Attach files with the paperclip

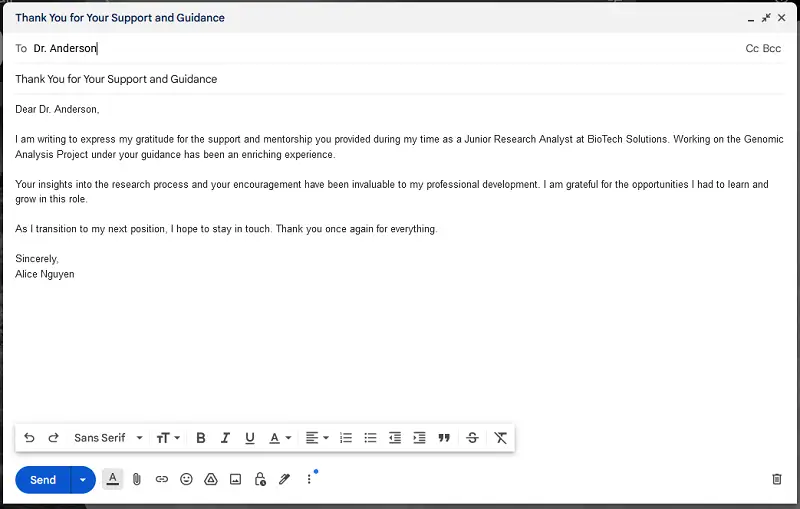point(137,479)
